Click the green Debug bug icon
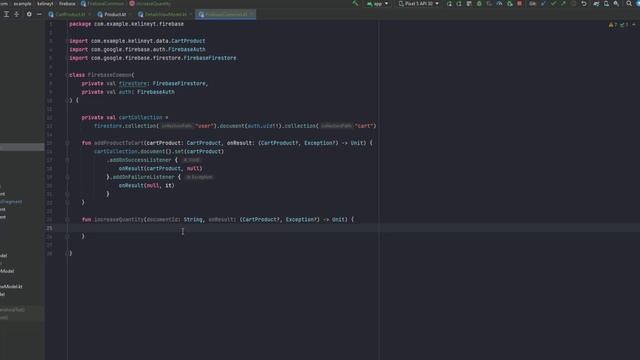The height and width of the screenshot is (360, 640). coord(479,4)
